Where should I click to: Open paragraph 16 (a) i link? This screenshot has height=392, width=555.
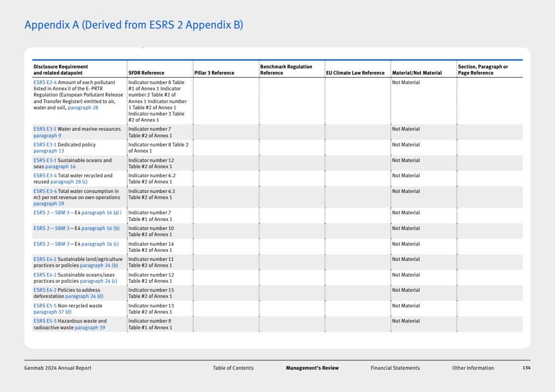pos(101,213)
